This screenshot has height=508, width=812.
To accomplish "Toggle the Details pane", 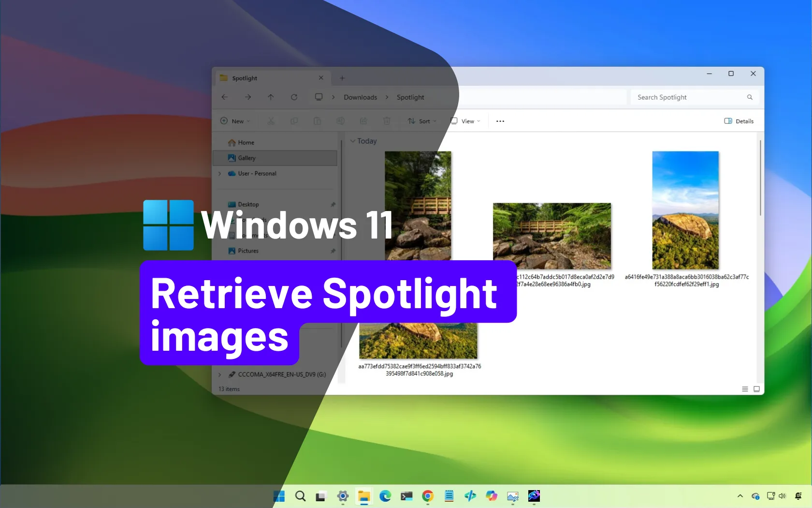I will [739, 121].
